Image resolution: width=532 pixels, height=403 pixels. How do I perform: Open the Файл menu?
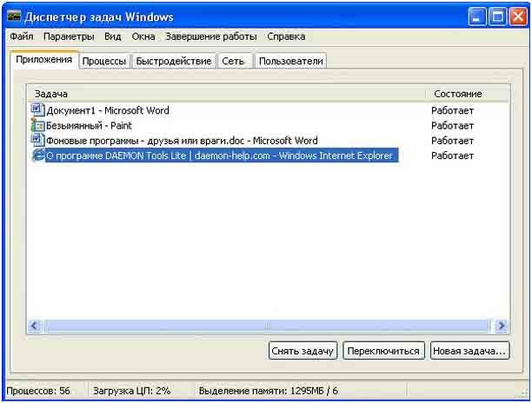22,36
